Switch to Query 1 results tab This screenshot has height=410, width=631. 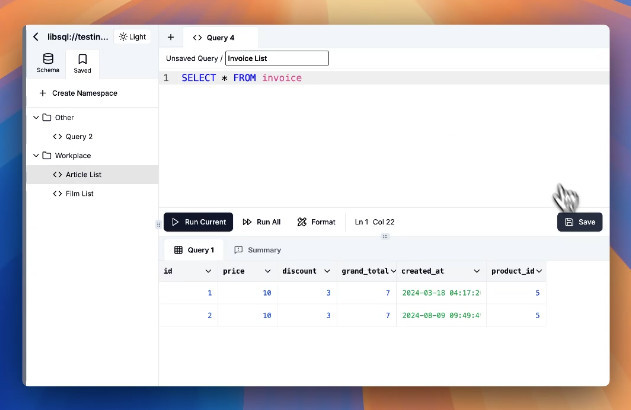pos(194,250)
